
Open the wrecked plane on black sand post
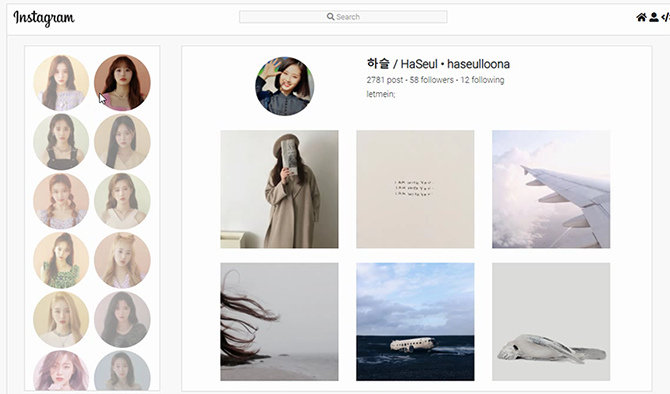415,322
